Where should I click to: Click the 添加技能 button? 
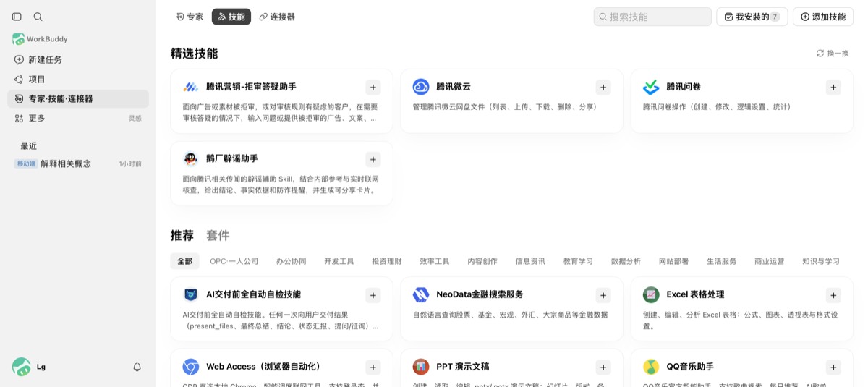(823, 17)
